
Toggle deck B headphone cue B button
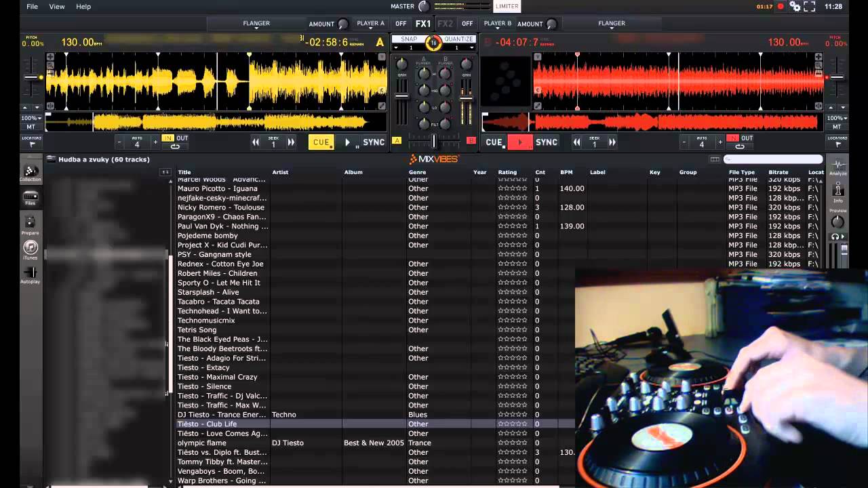(x=471, y=141)
